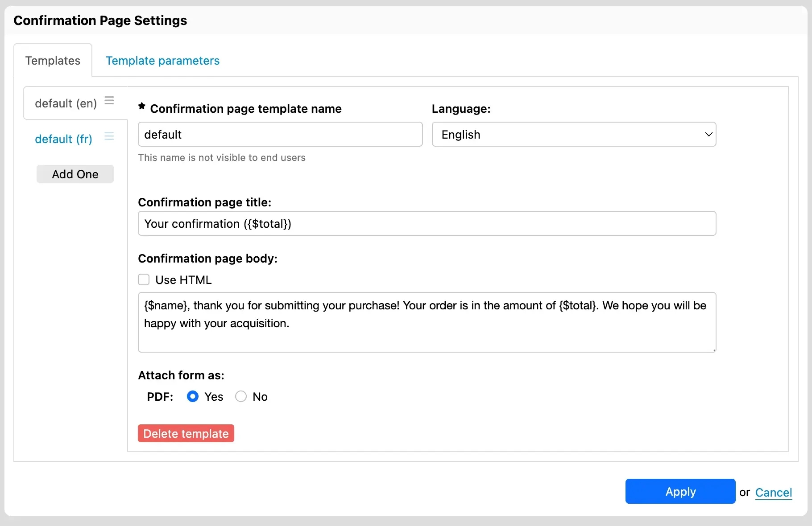
Task: Select No for PDF attachment
Action: tap(241, 396)
